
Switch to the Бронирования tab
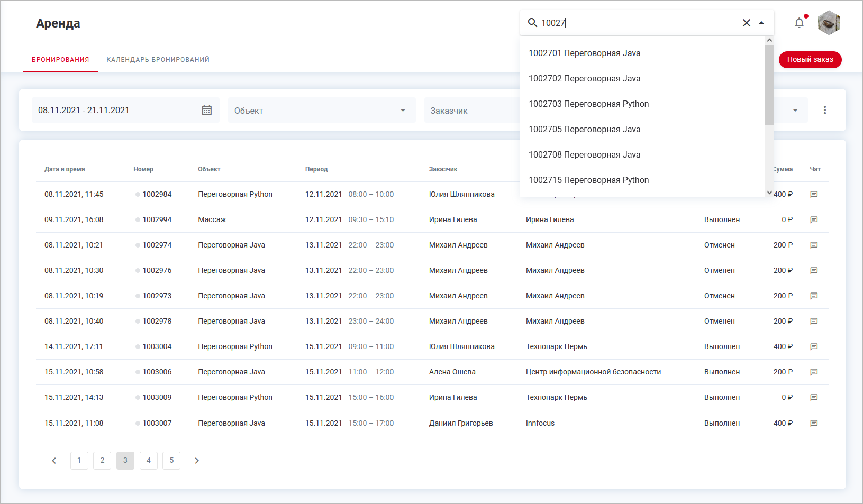60,60
